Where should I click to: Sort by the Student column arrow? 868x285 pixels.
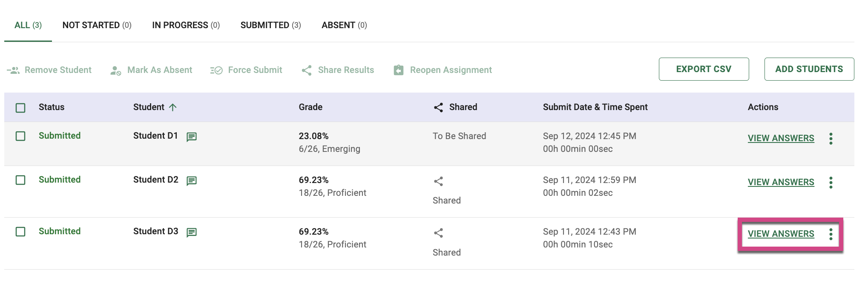point(172,108)
